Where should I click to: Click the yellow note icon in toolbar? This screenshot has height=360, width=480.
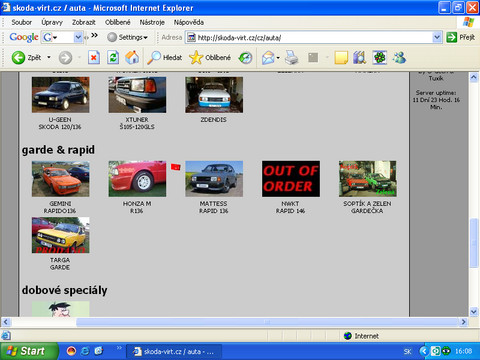pyautogui.click(x=341, y=58)
